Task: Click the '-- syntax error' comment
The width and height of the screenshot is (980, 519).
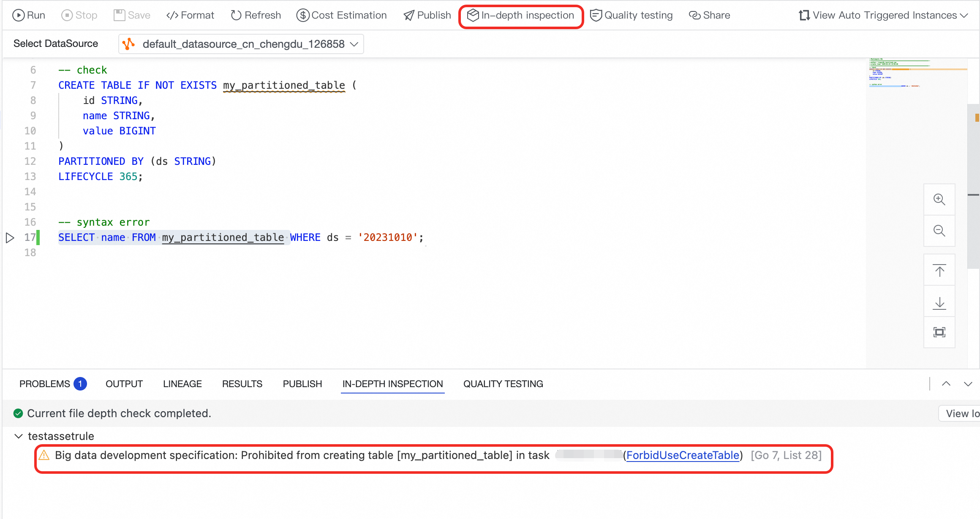Action: click(x=104, y=222)
